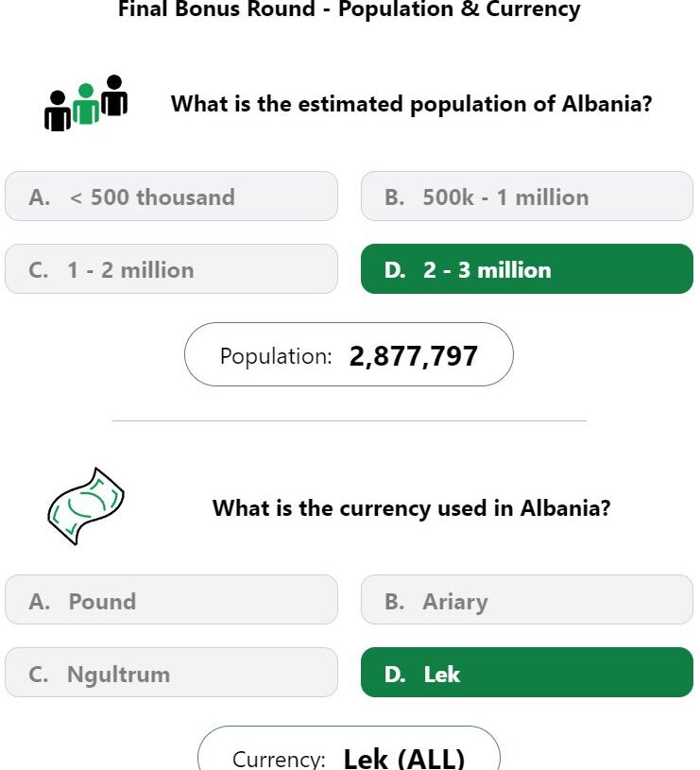700x770 pixels.
Task: Click the green banknote currency icon
Action: pyautogui.click(x=86, y=505)
